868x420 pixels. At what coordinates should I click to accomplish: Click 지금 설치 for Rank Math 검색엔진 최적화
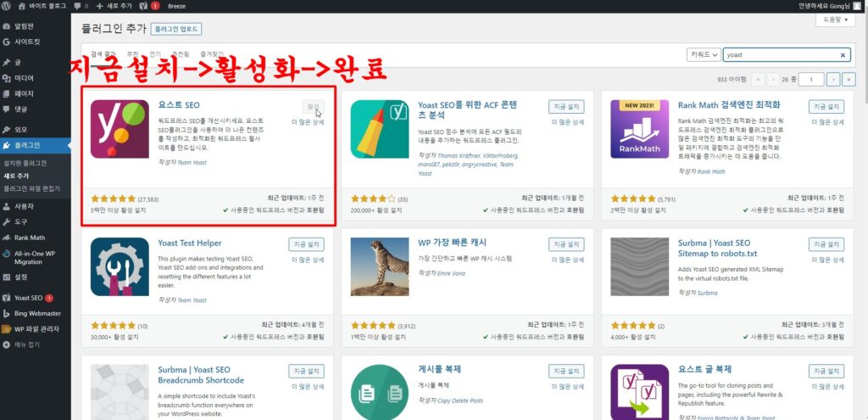point(826,106)
